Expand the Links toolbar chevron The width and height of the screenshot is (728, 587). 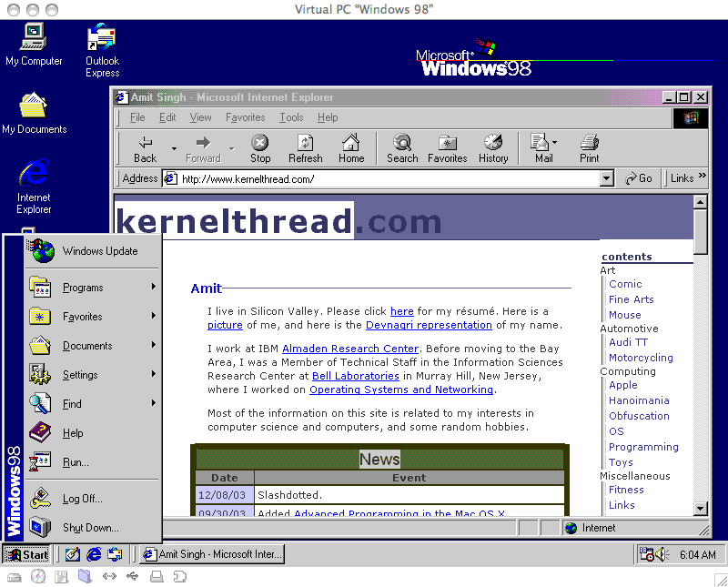(702, 176)
